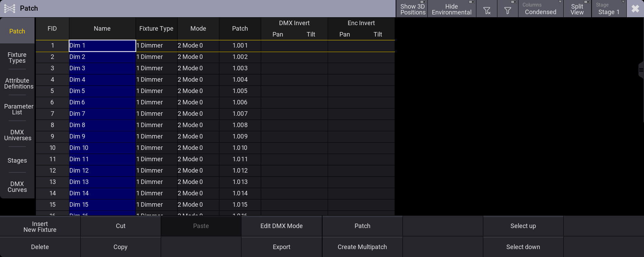Image resolution: width=644 pixels, height=257 pixels.
Task: Toggle Split View
Action: pyautogui.click(x=577, y=9)
